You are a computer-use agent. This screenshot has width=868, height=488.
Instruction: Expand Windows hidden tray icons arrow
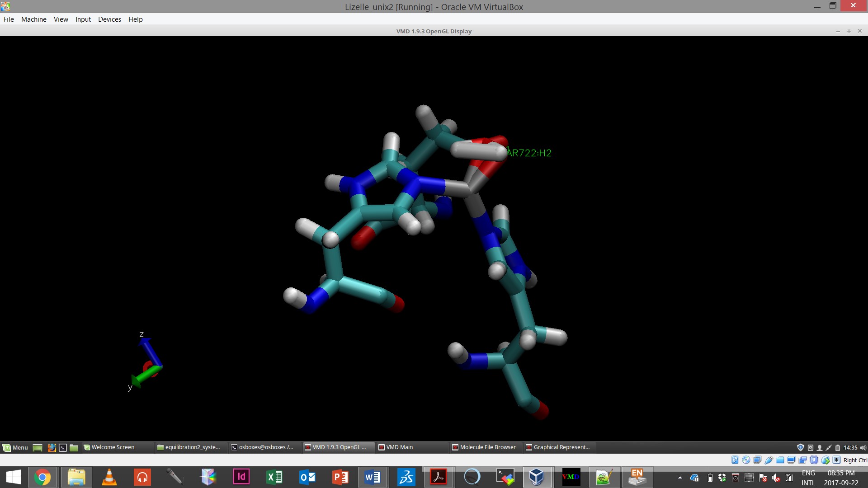pyautogui.click(x=680, y=478)
